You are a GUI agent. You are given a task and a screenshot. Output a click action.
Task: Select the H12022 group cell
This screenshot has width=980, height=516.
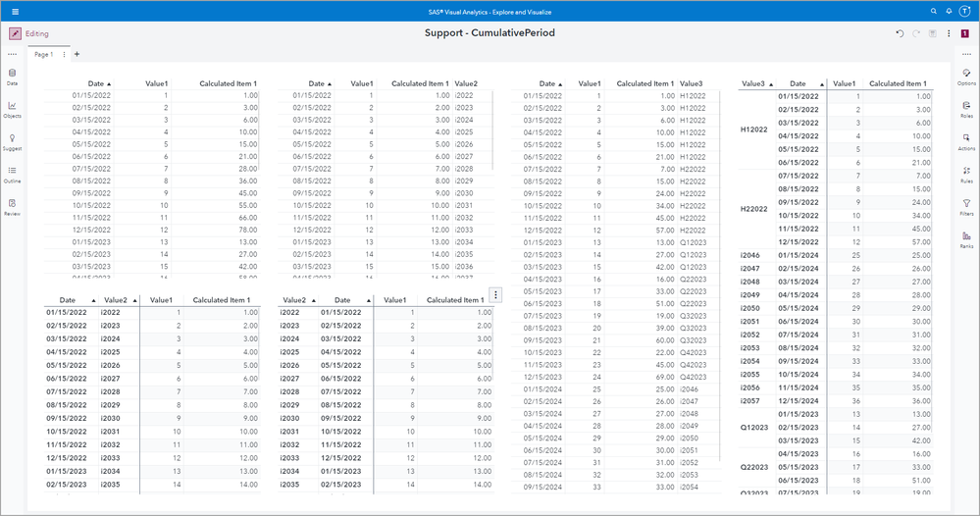[x=753, y=129]
